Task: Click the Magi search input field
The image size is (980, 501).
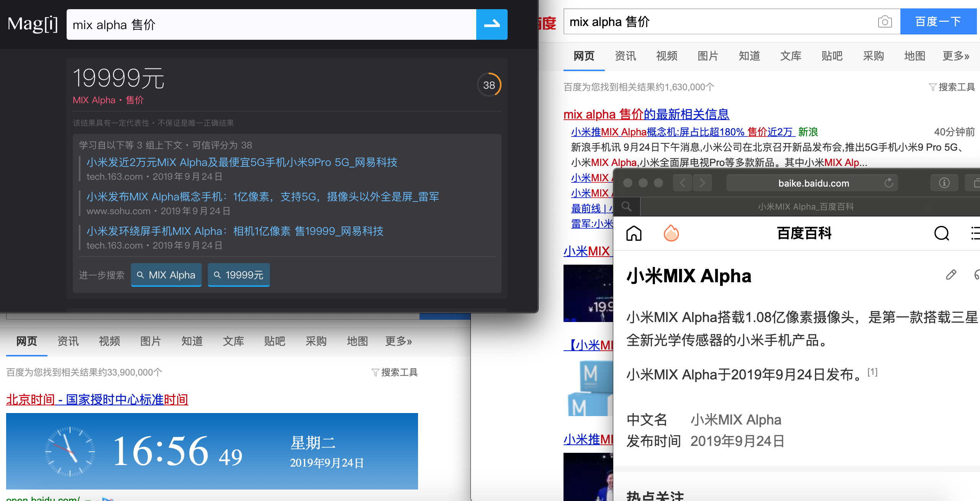Action: pos(271,25)
